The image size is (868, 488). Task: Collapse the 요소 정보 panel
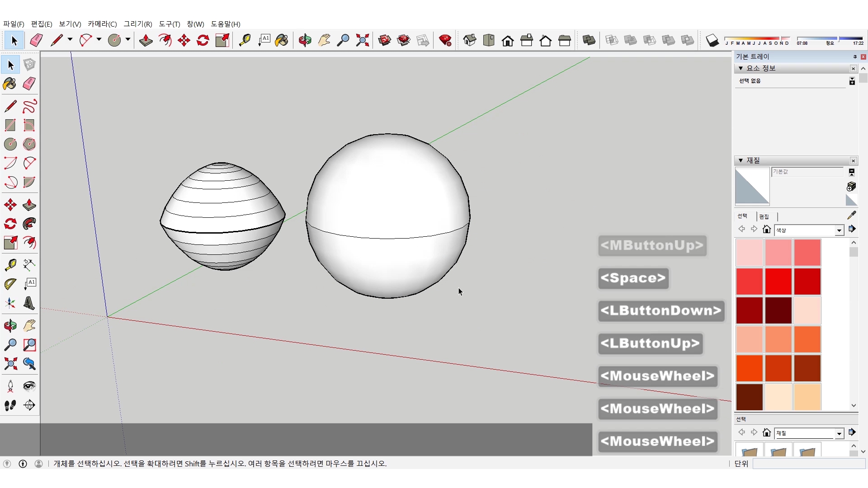[741, 68]
